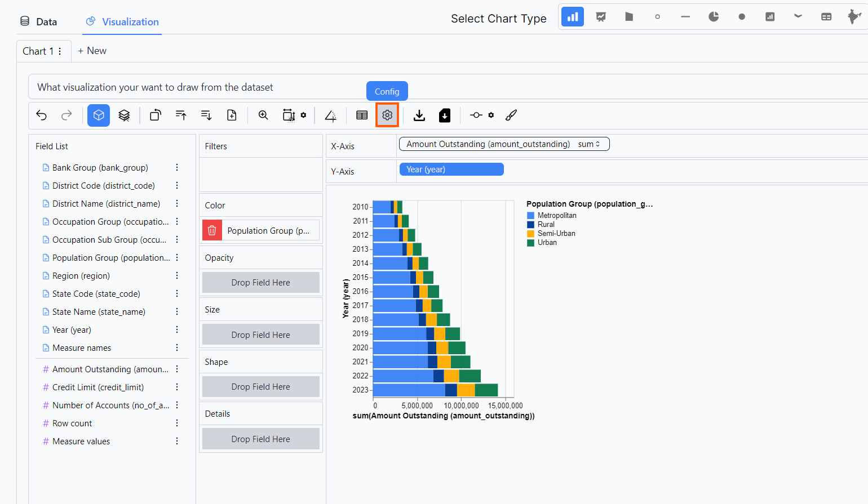
Task: Switch to the Data tab
Action: [39, 22]
